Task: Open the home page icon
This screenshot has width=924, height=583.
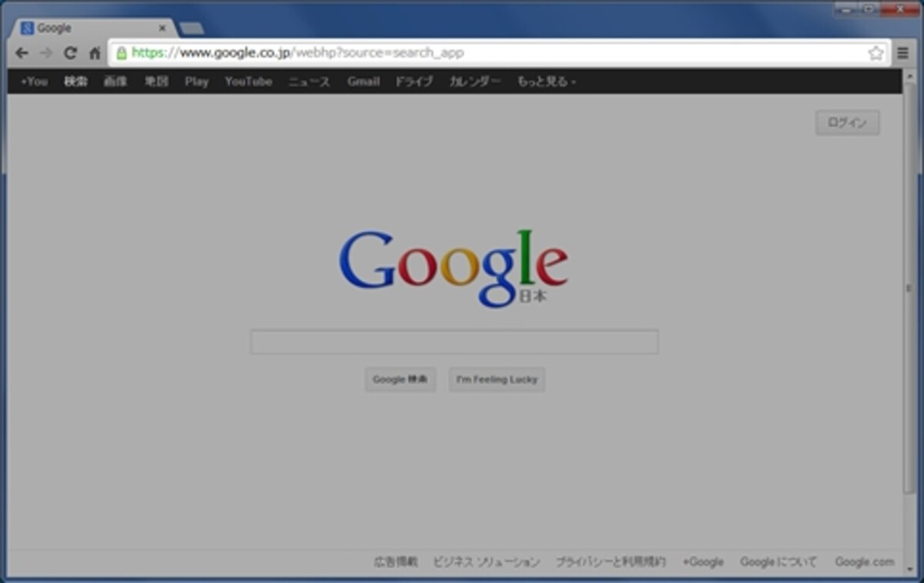Action: tap(95, 53)
